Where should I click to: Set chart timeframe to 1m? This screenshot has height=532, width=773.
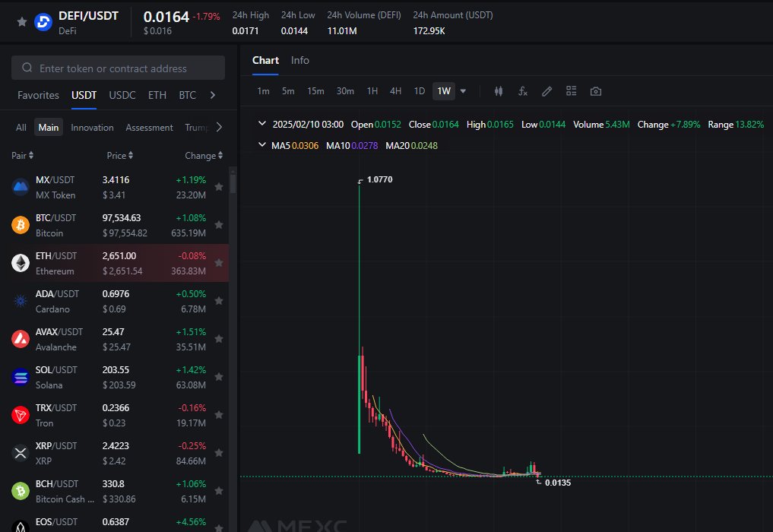[263, 91]
